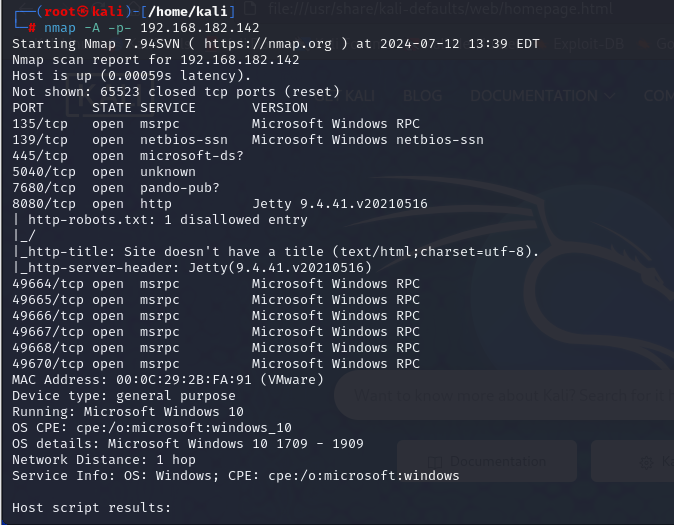
Task: Click the Host script results line
Action: (x=92, y=507)
